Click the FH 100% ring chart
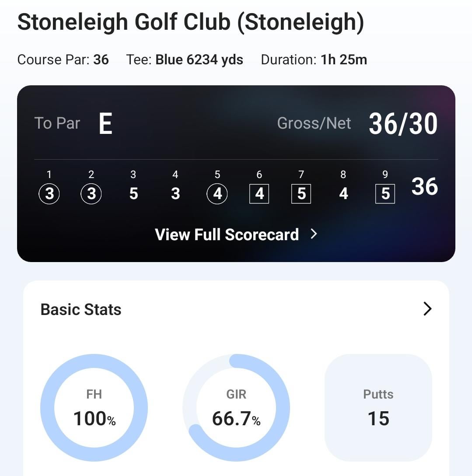This screenshot has height=476, width=472. coord(94,408)
